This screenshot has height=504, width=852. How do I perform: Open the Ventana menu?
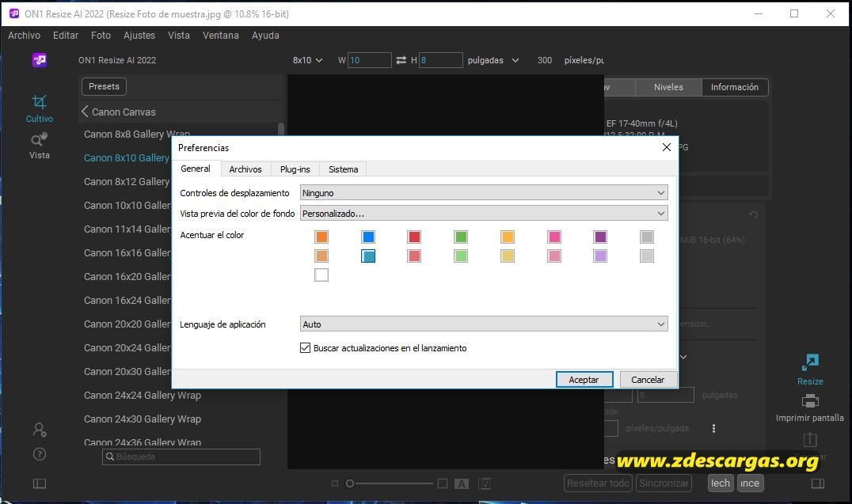tap(221, 36)
